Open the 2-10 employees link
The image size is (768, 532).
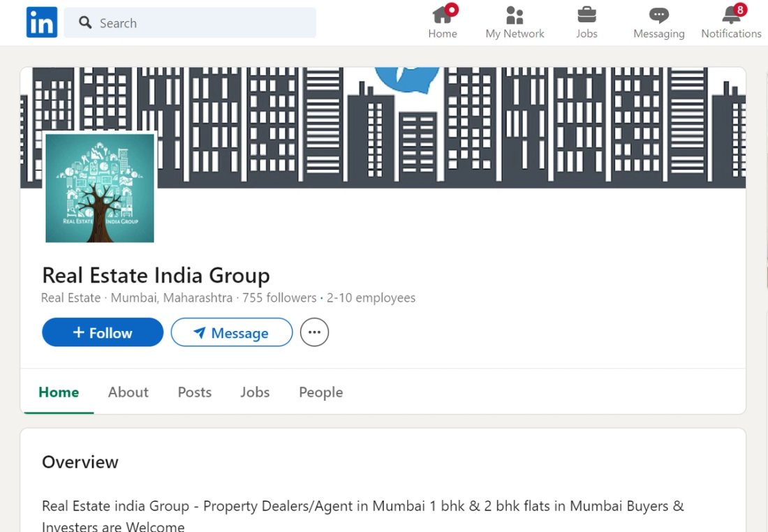coord(371,298)
